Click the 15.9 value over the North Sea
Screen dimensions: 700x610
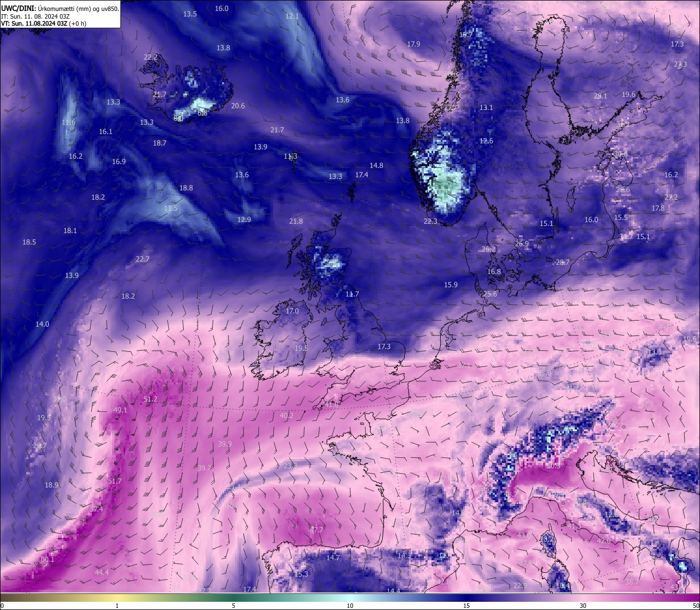(x=451, y=285)
